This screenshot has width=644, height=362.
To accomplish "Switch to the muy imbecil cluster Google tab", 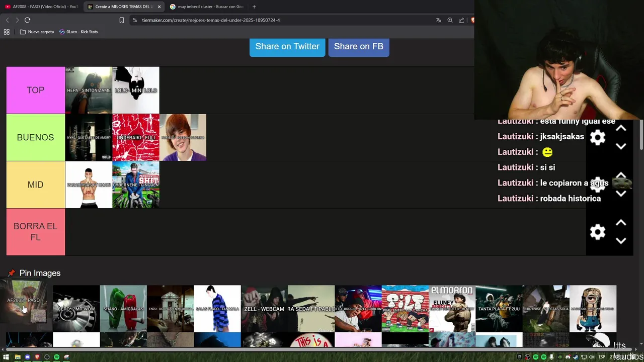I will [x=206, y=7].
